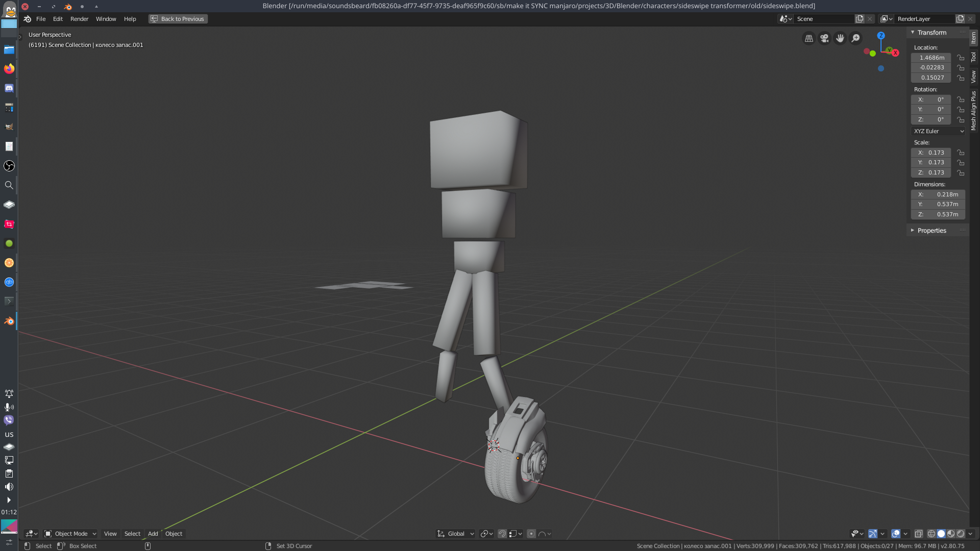Collapse the Transform panel
The image size is (980, 551).
913,32
